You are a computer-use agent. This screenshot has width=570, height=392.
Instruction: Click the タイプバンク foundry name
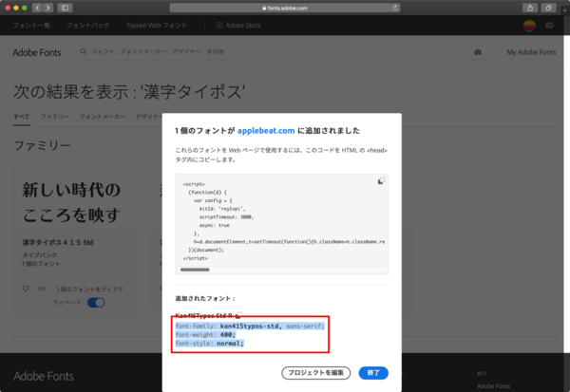click(40, 254)
